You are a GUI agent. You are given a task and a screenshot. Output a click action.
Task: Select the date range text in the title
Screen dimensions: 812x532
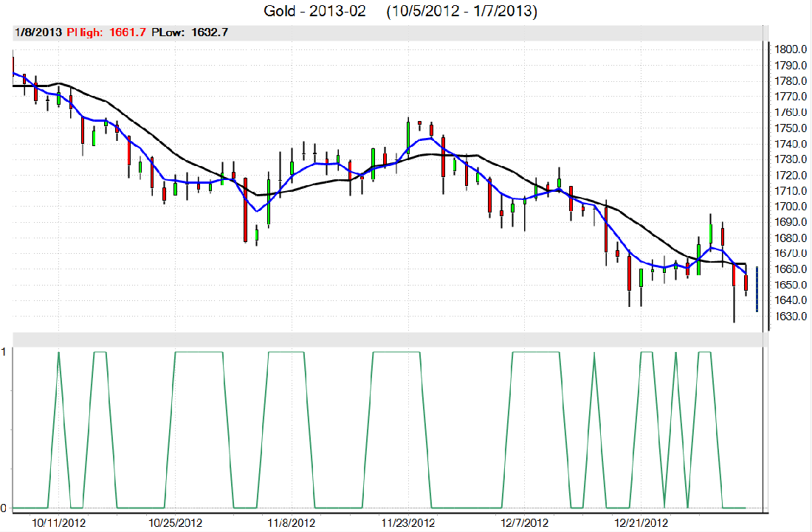tap(463, 12)
